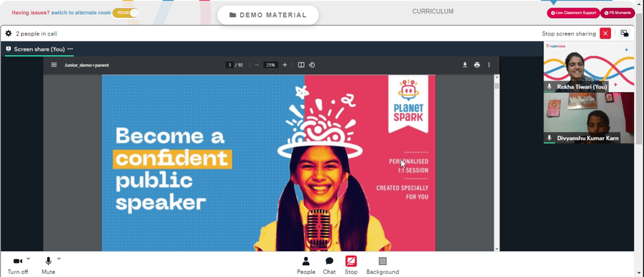The image size is (644, 277).
Task: Edit the 25% zoom level field
Action: coord(270,65)
